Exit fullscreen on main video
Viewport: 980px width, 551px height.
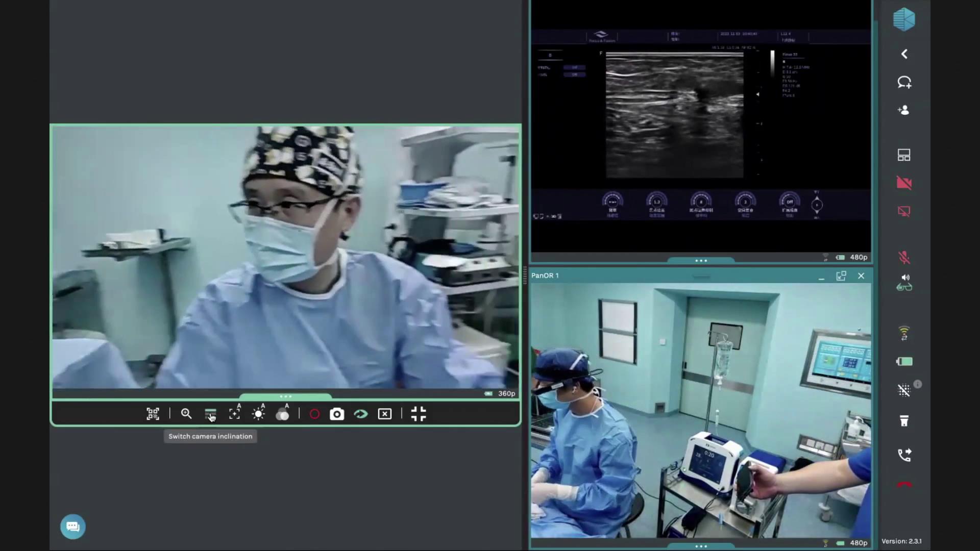point(419,414)
